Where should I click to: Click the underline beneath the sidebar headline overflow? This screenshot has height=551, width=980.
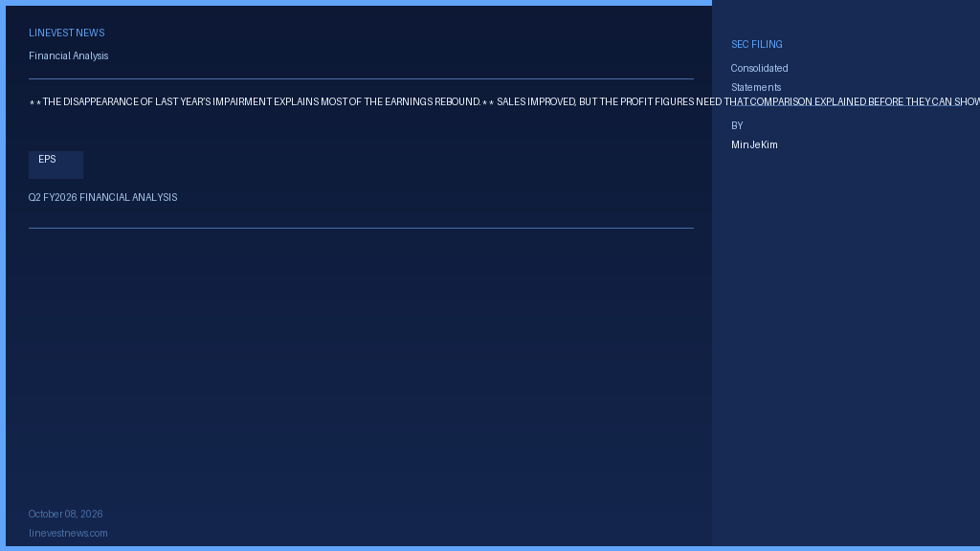[846, 105]
